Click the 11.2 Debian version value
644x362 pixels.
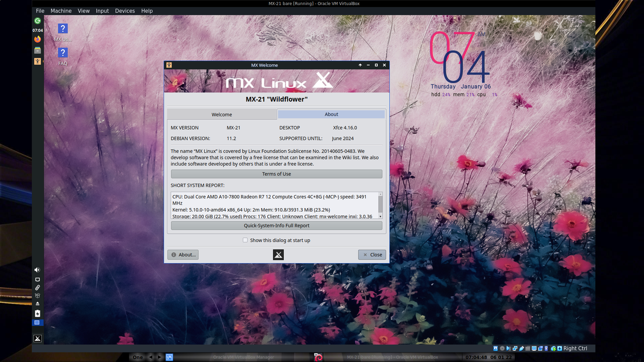pos(231,138)
